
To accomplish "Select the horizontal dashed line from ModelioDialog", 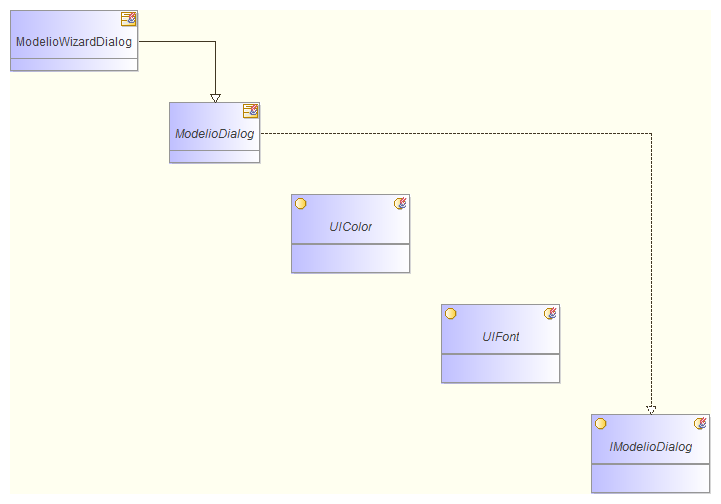I will [450, 133].
